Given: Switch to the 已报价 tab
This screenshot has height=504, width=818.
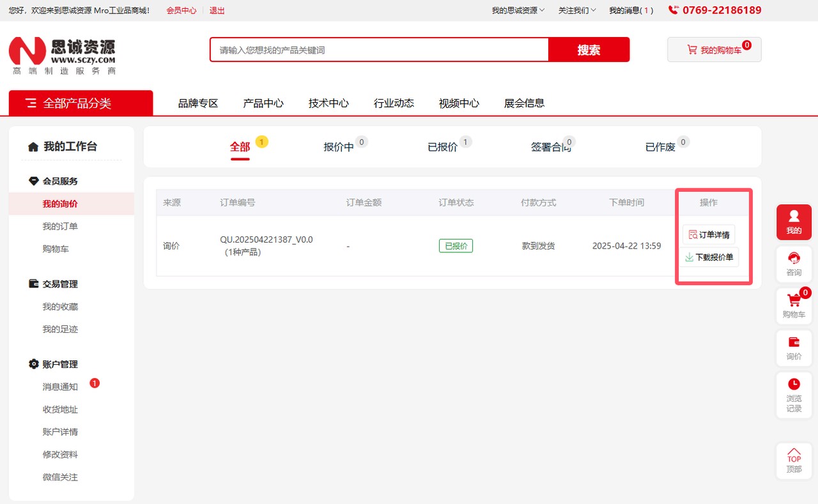Looking at the screenshot, I should pos(443,147).
